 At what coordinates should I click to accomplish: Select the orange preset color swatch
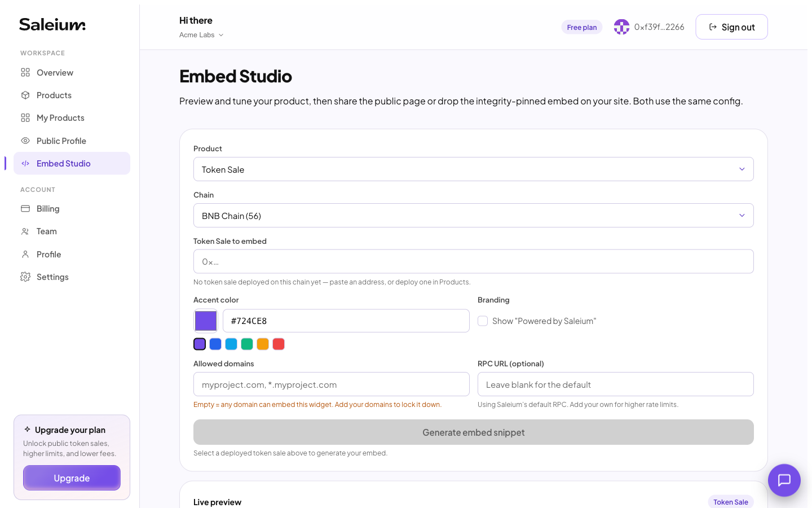pyautogui.click(x=263, y=344)
